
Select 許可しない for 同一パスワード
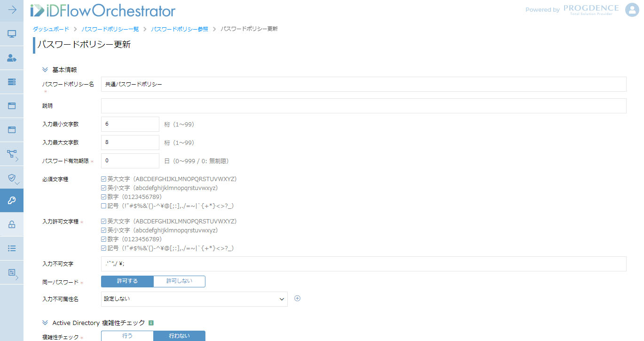(179, 281)
